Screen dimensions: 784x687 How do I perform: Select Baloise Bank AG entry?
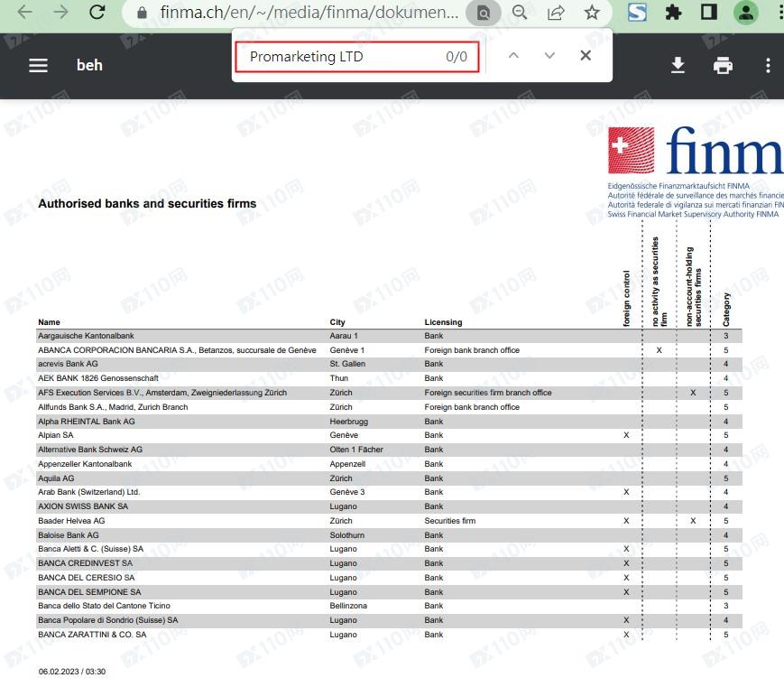click(69, 535)
